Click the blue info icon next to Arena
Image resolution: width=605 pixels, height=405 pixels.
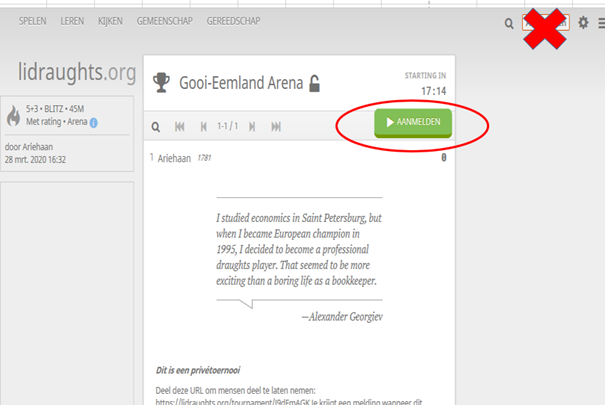tap(93, 123)
